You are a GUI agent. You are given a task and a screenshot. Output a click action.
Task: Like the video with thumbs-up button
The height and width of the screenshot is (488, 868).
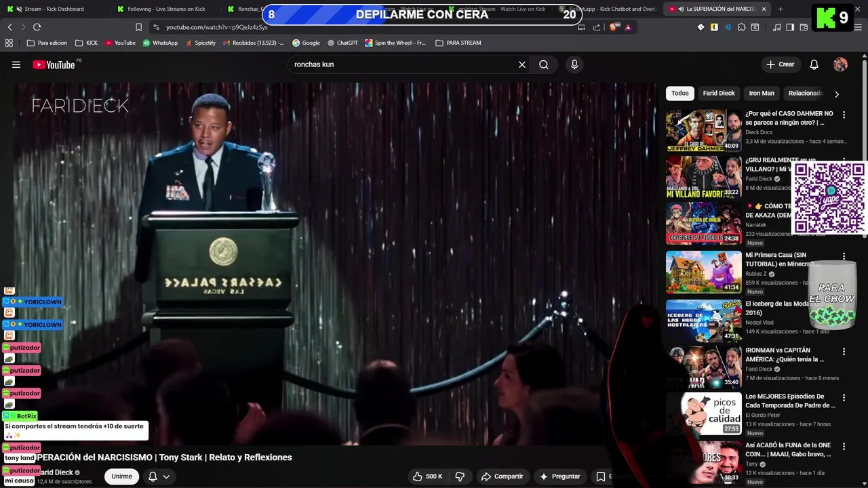pyautogui.click(x=427, y=476)
